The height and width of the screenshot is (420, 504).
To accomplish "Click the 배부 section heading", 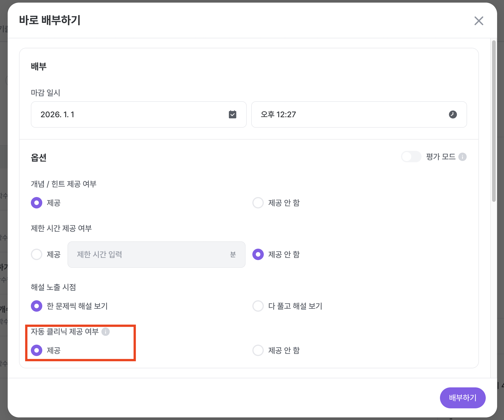I will tap(39, 66).
